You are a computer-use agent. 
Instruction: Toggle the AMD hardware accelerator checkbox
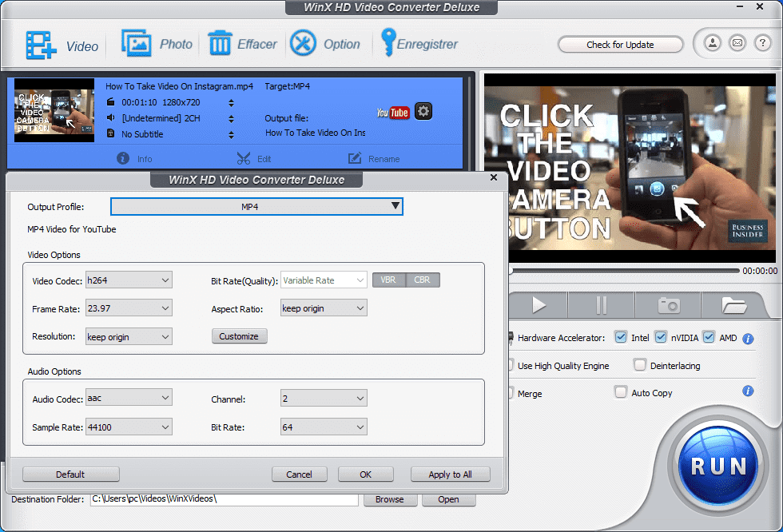click(x=709, y=337)
